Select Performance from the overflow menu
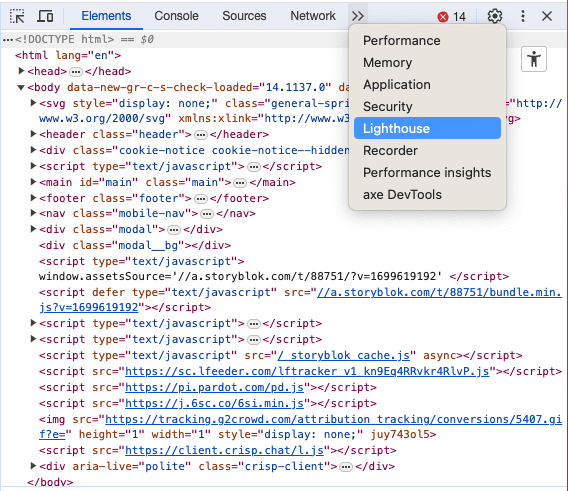 click(427, 41)
